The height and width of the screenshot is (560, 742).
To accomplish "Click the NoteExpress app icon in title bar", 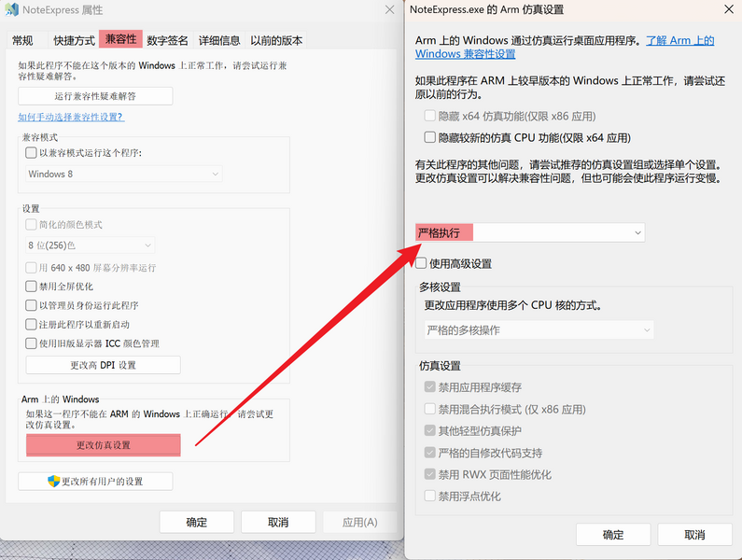I will 11,9.
